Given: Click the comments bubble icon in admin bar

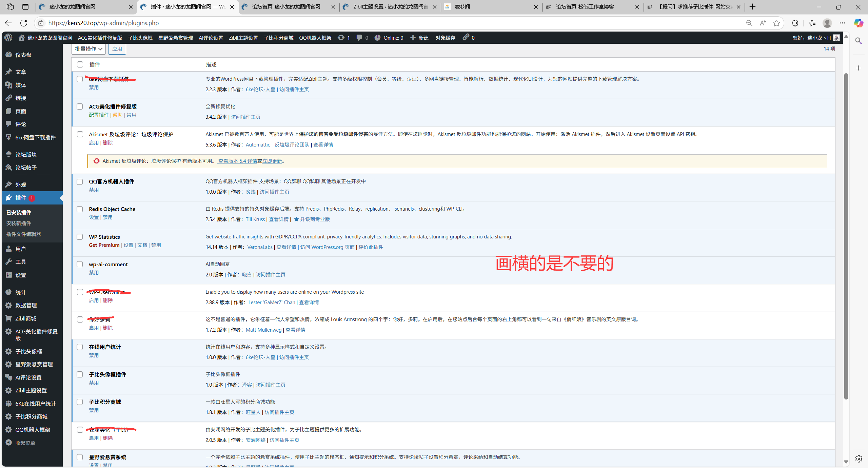Looking at the screenshot, I should (x=359, y=38).
